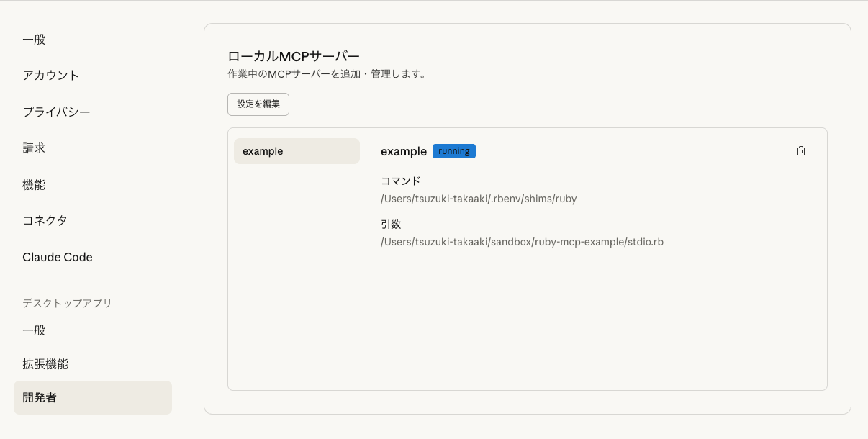Screen dimensions: 868x439
Task: Click the コマンド field label
Action: coord(400,181)
